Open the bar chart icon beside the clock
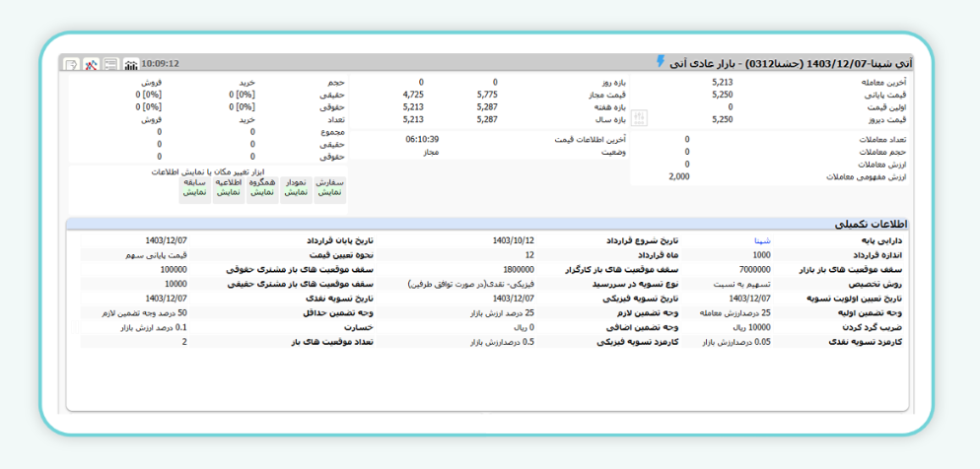Image resolution: width=980 pixels, height=469 pixels. coord(130,64)
